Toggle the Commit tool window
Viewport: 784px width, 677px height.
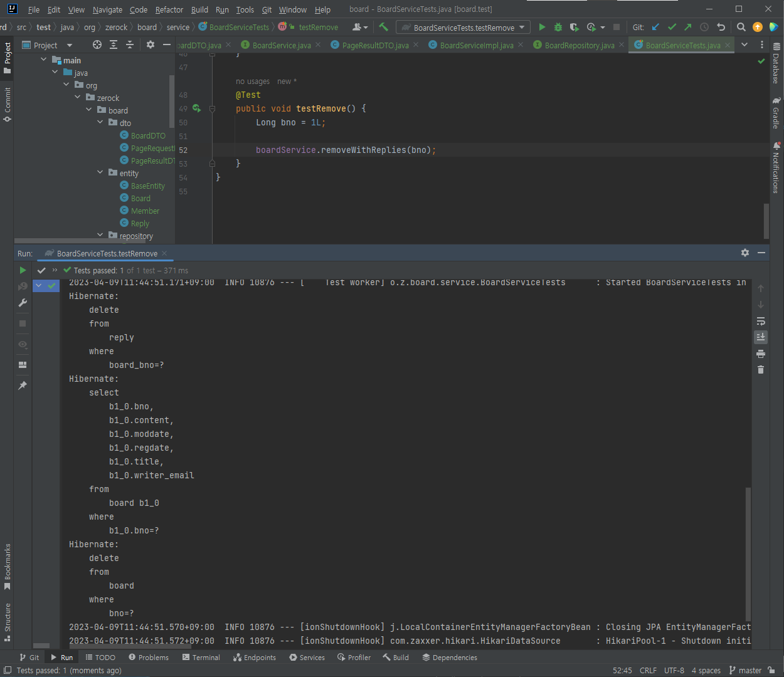8,105
